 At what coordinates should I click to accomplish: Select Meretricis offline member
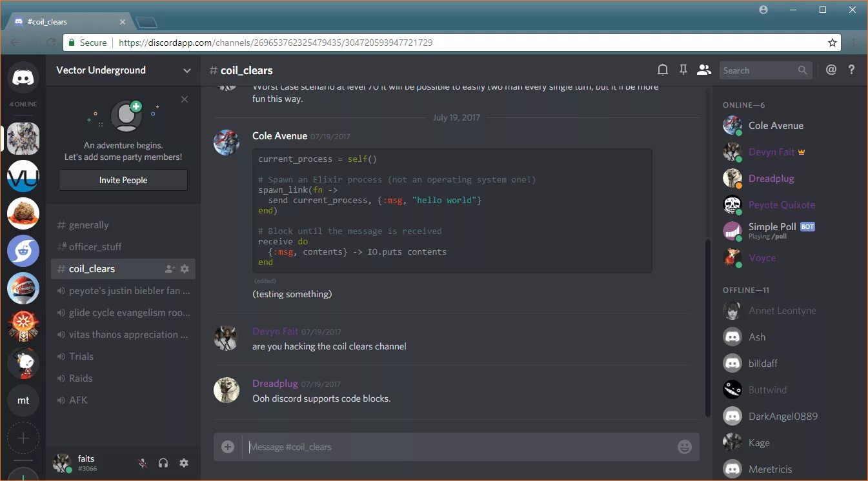pos(789,469)
